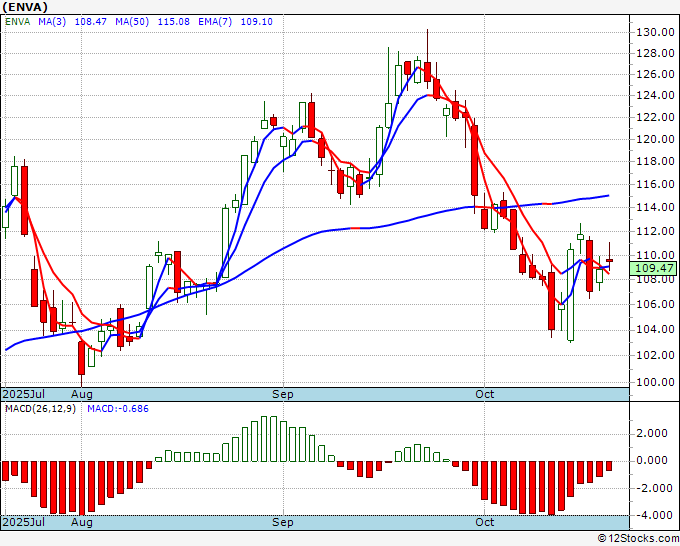Image resolution: width=680 pixels, height=546 pixels.
Task: Click the EMA(7) legend label
Action: point(215,21)
